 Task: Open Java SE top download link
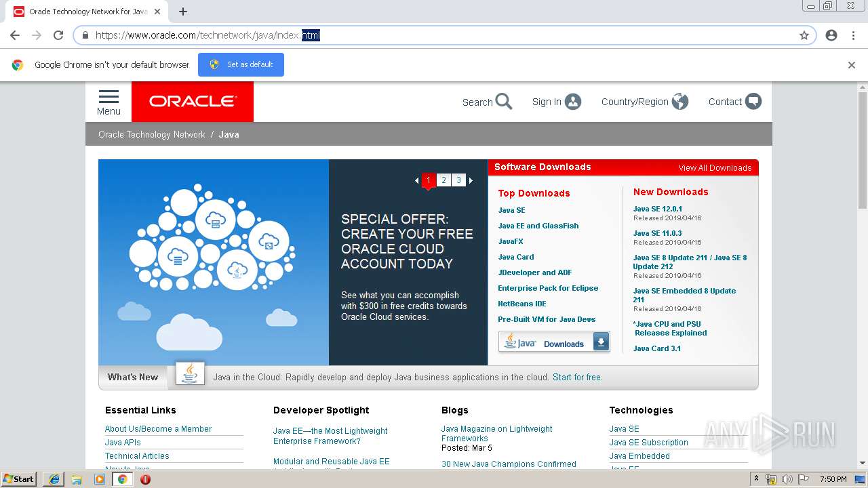(511, 210)
